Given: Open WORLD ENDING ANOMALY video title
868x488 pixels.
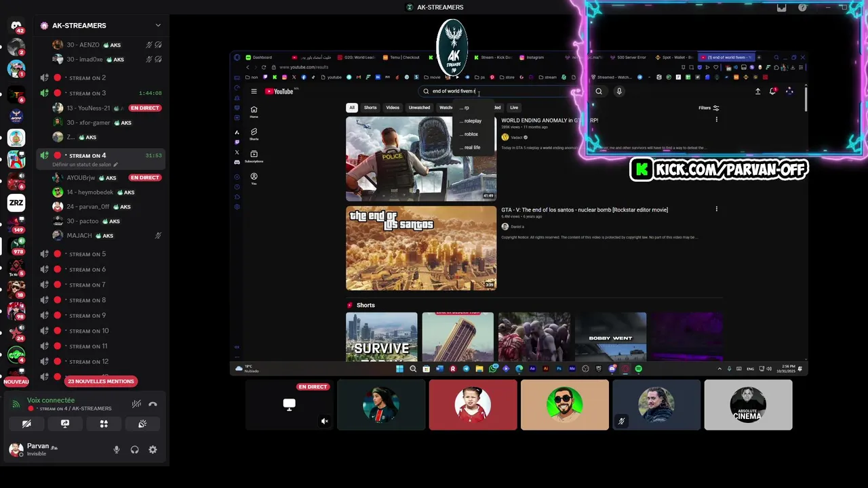Looking at the screenshot, I should click(549, 121).
